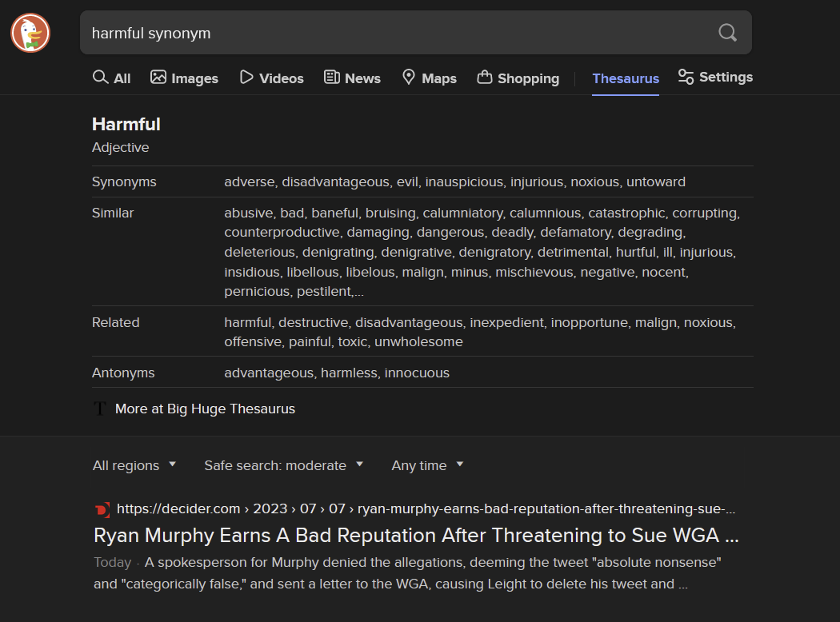Open the Safe search: moderate dropdown
The image size is (840, 622).
coord(283,465)
